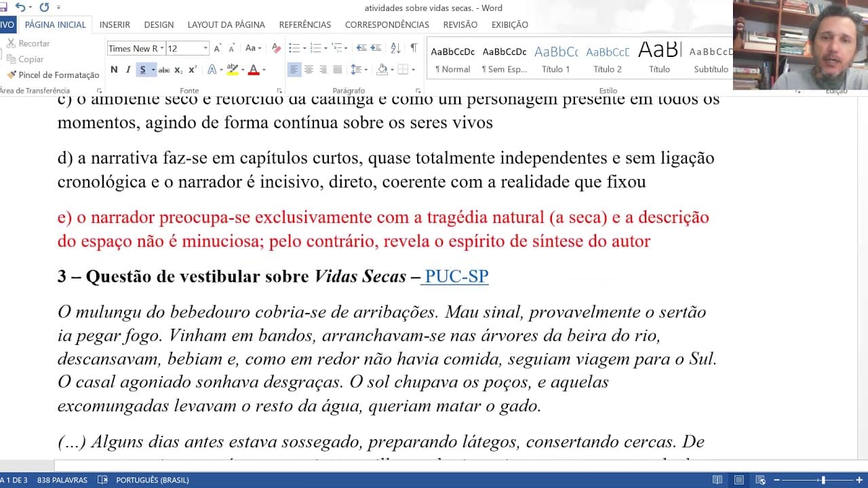Switch to the Página Inicial tab
This screenshot has width=868, height=488.
(x=56, y=24)
